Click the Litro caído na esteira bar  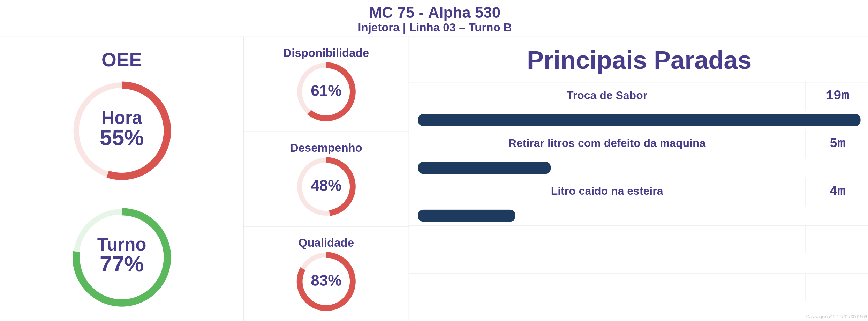(x=466, y=216)
